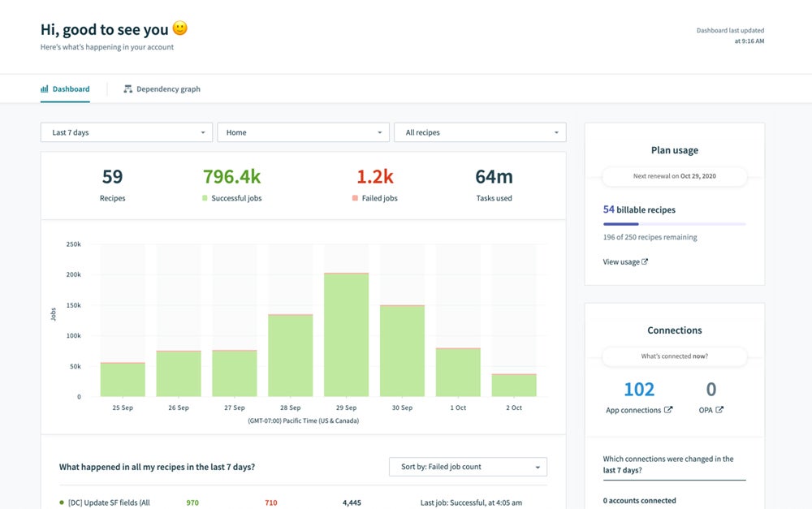Click the smiley face emoji in greeting
Viewport: 812px width, 509px height.
pos(179,28)
